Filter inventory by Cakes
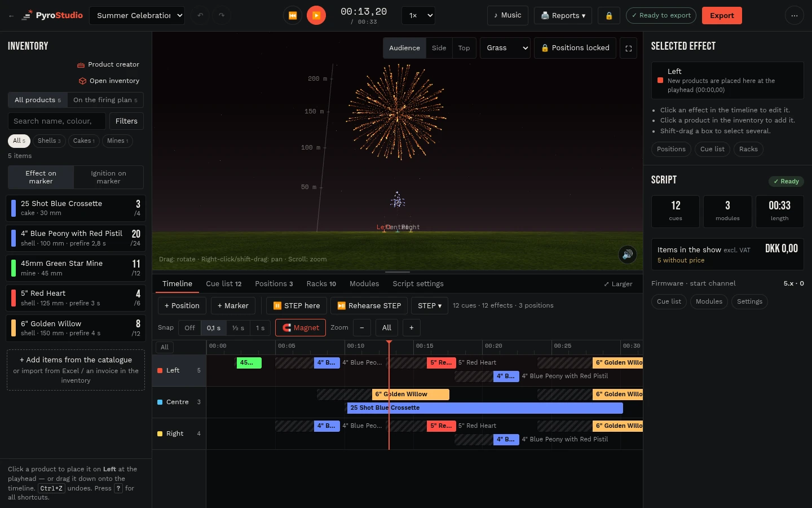 pos(84,141)
